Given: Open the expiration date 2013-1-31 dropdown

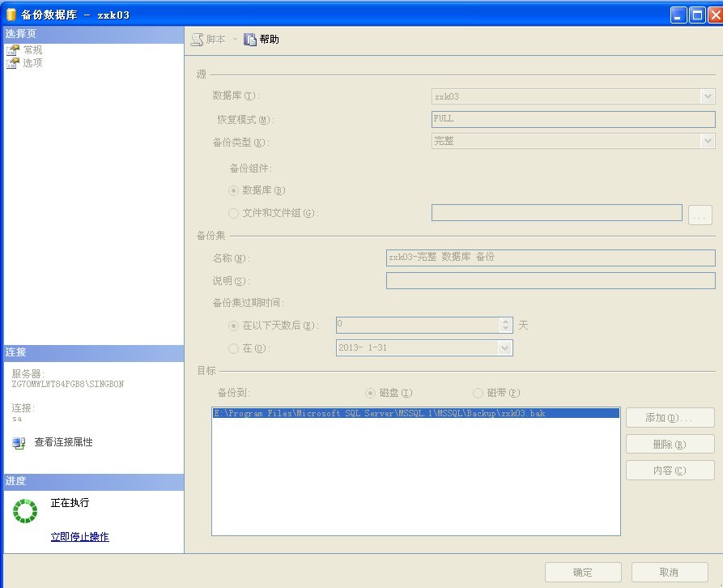Looking at the screenshot, I should [x=504, y=347].
